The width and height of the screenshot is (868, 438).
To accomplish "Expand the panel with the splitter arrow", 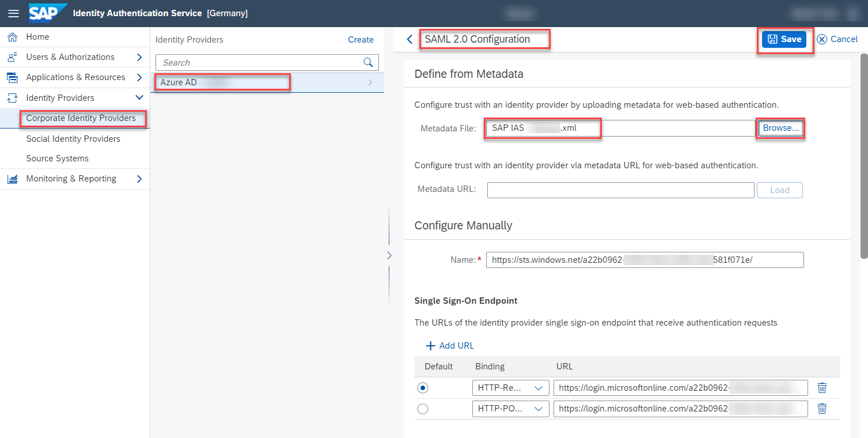I will click(389, 255).
